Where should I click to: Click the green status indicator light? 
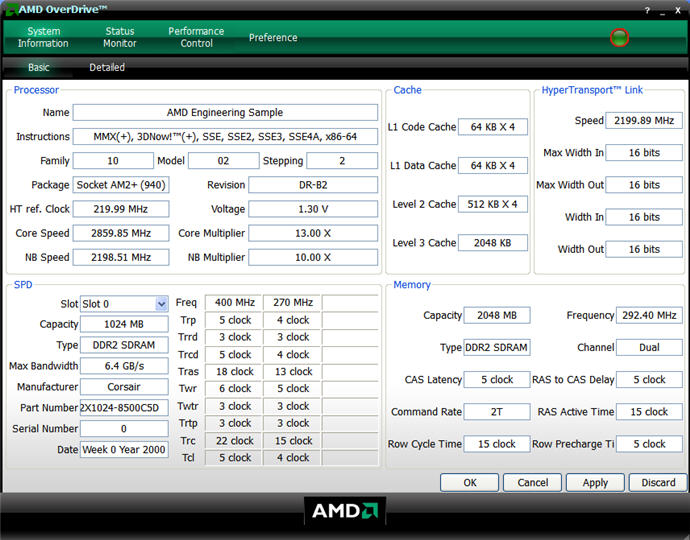[x=619, y=37]
